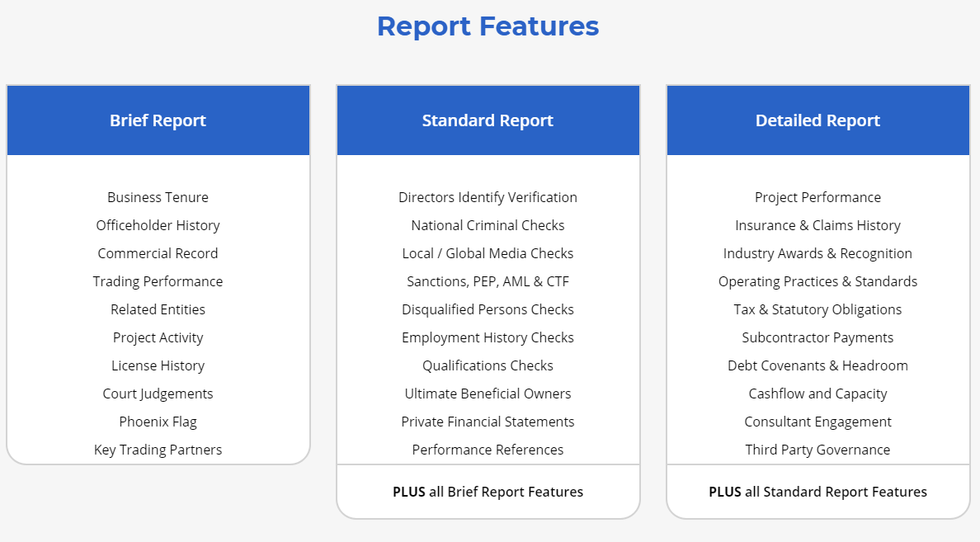Click Subcontractor Payments feature
The image size is (980, 542).
(818, 338)
